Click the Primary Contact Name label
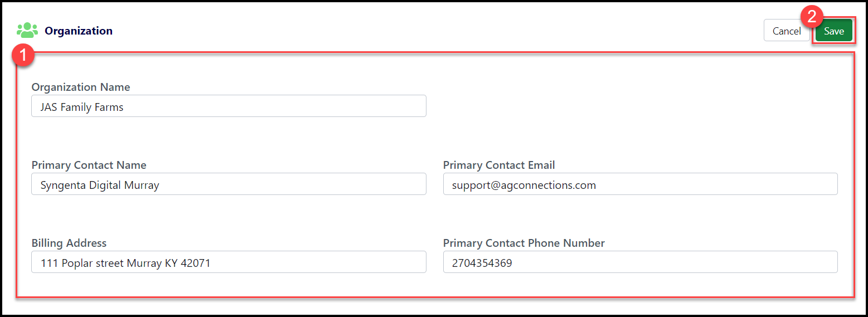868x317 pixels. (x=89, y=165)
